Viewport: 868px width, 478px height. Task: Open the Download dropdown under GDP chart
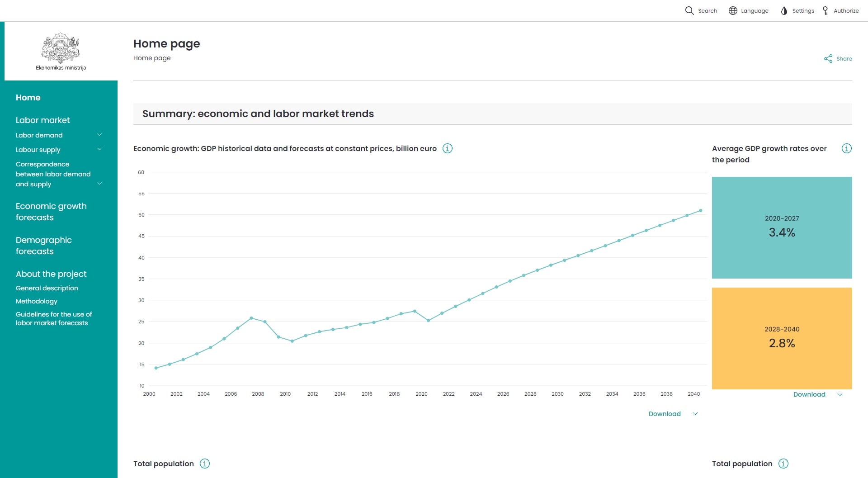[673, 414]
